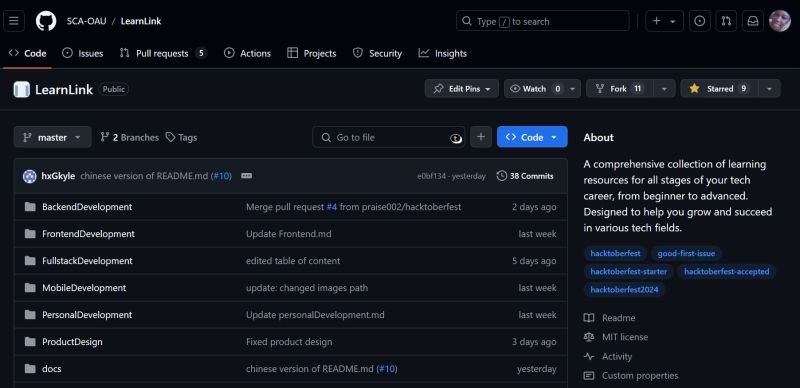Switch to the Insights tab

point(442,53)
